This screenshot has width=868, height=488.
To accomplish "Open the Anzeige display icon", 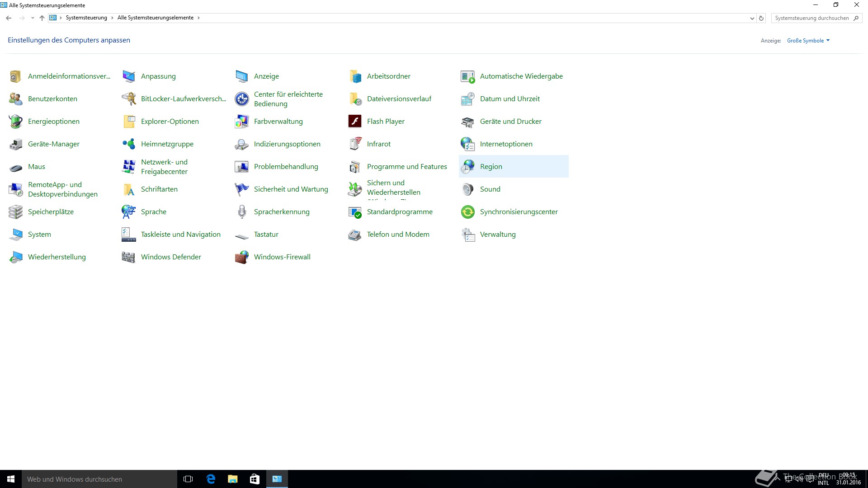I will click(x=241, y=76).
